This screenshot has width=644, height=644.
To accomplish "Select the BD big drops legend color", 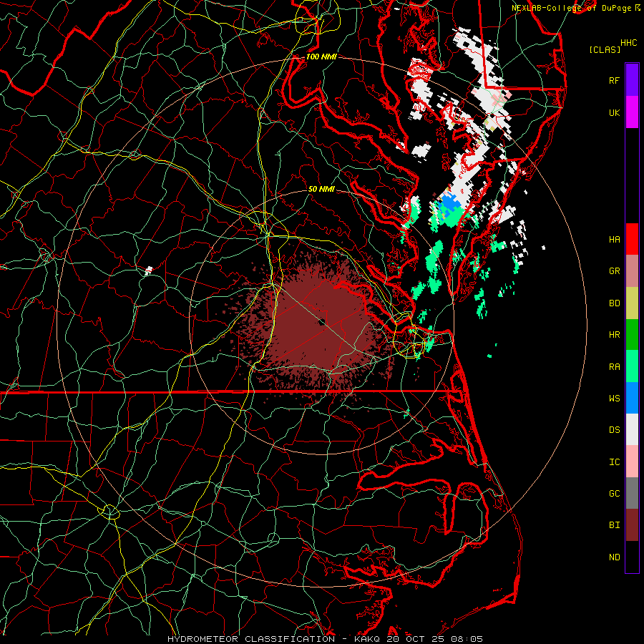I will (632, 303).
